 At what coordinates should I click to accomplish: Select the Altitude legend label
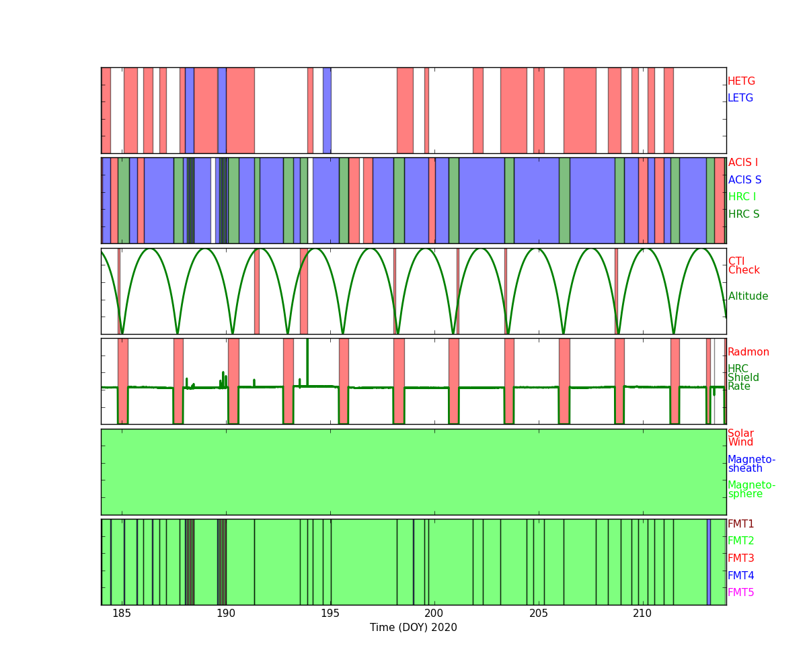[x=748, y=296]
